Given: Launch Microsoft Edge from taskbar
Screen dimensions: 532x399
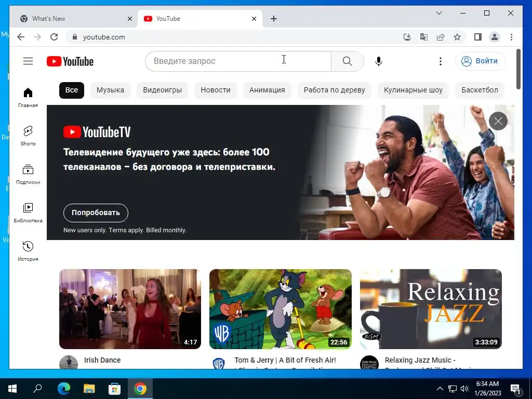Looking at the screenshot, I should tap(64, 389).
